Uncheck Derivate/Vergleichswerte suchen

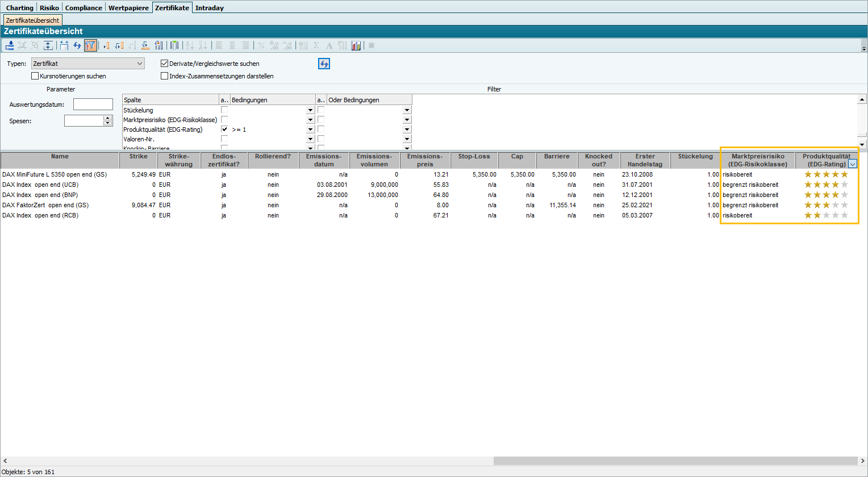pos(165,64)
